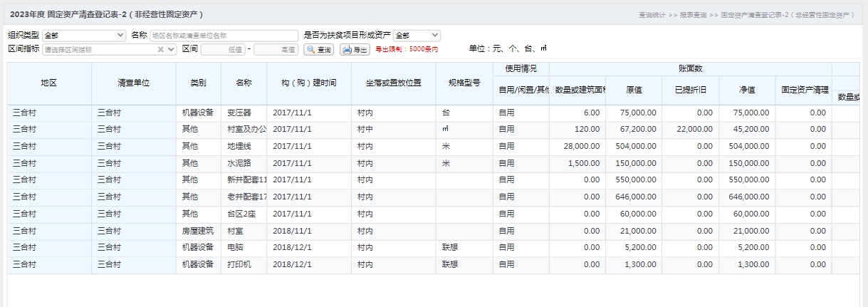
Task: Select the 打印机 name cell
Action: click(244, 264)
